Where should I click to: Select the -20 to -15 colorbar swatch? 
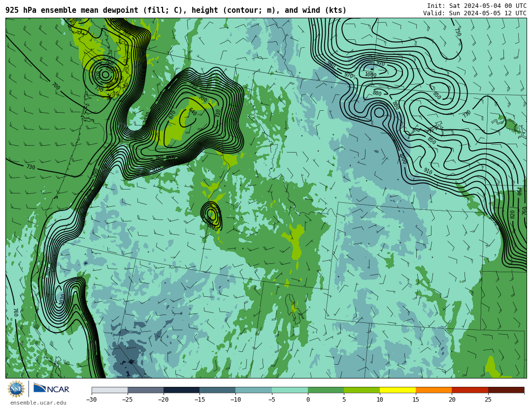click(x=181, y=390)
